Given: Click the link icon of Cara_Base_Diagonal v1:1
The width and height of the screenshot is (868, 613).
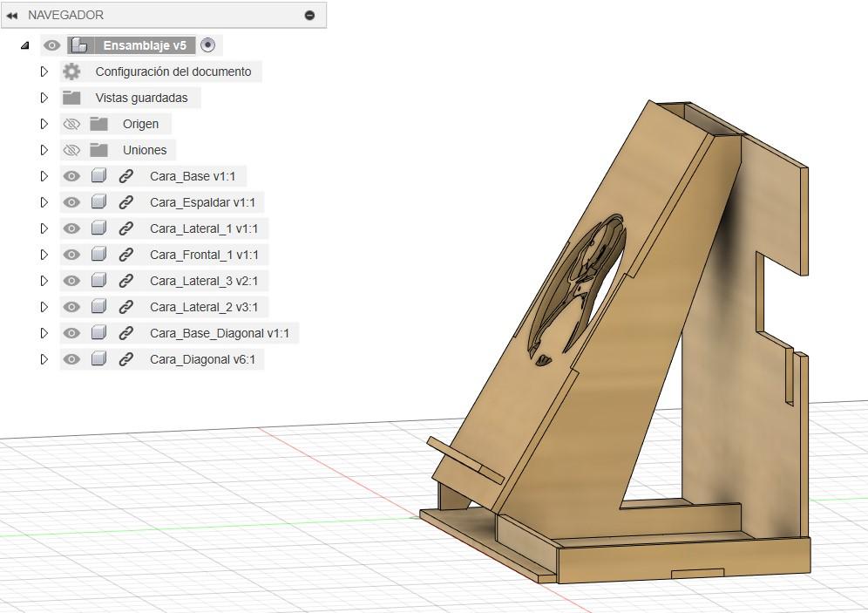Looking at the screenshot, I should point(125,333).
